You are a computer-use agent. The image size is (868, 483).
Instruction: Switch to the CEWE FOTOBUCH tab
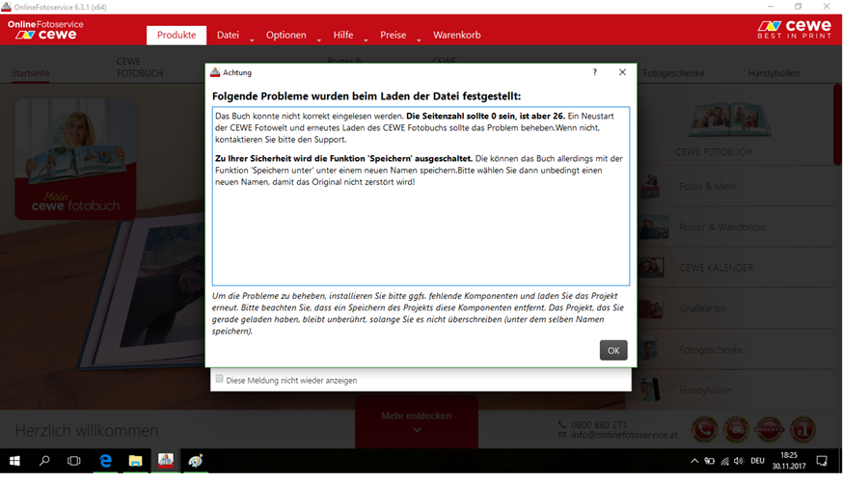pyautogui.click(x=140, y=67)
